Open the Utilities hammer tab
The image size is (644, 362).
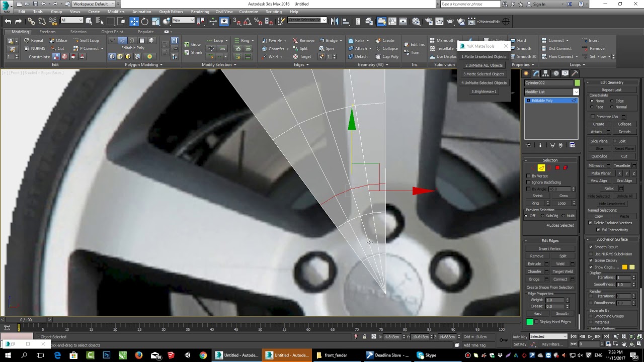[x=575, y=73]
